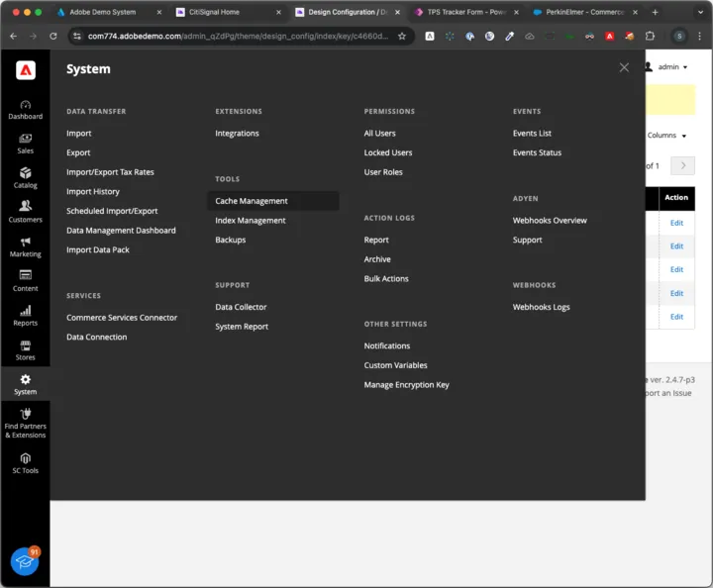Image resolution: width=713 pixels, height=588 pixels.
Task: Open Action Logs Archive
Action: pos(377,259)
